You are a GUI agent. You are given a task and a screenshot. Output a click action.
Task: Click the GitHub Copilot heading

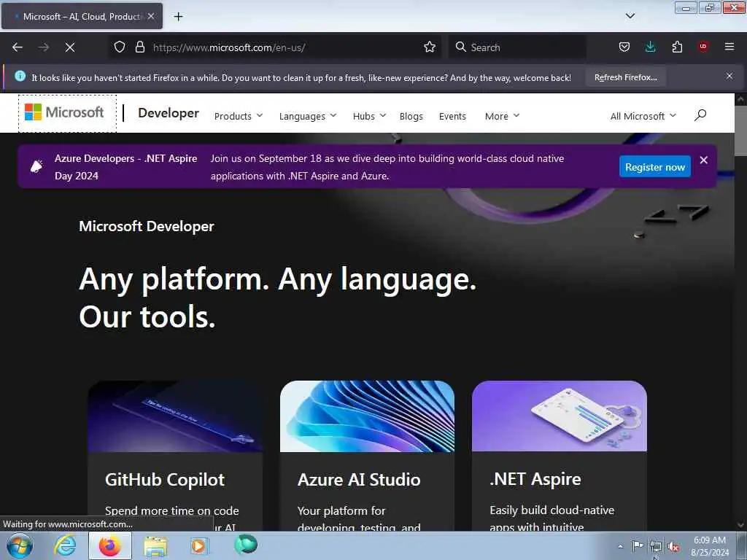coord(165,480)
